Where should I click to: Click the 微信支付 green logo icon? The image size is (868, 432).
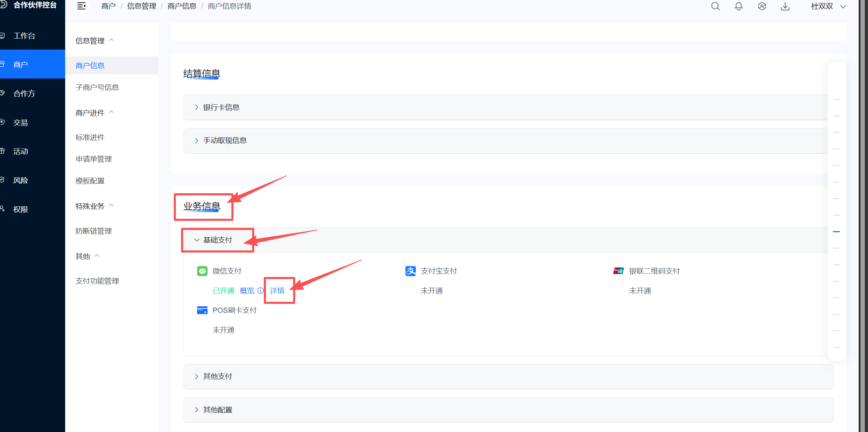[202, 271]
